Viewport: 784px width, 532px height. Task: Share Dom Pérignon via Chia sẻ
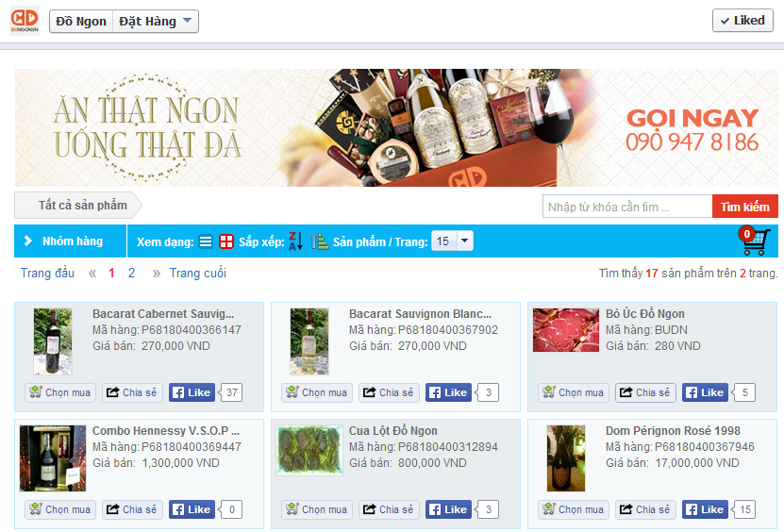(645, 509)
